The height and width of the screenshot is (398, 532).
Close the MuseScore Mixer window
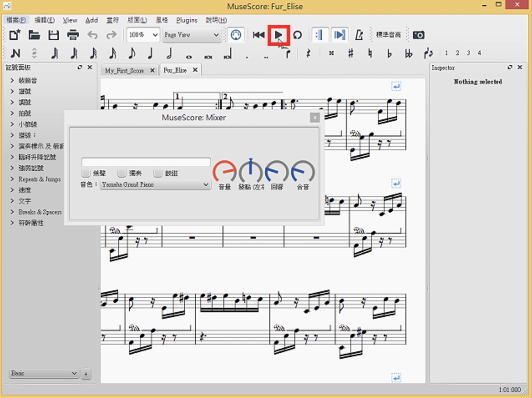pos(315,118)
